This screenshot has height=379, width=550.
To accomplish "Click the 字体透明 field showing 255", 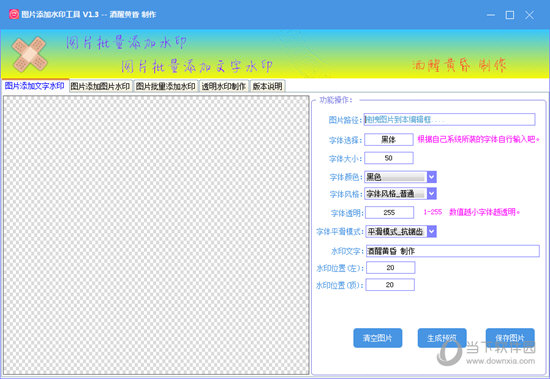I will 389,212.
